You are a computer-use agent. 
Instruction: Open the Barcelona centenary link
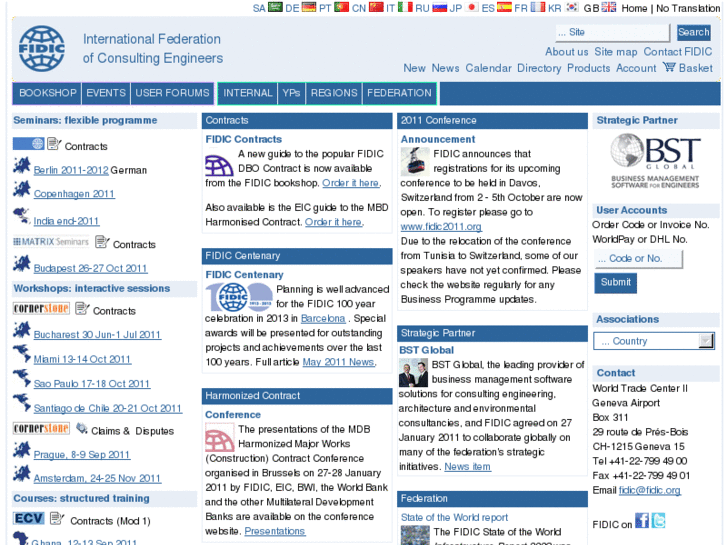323,319
